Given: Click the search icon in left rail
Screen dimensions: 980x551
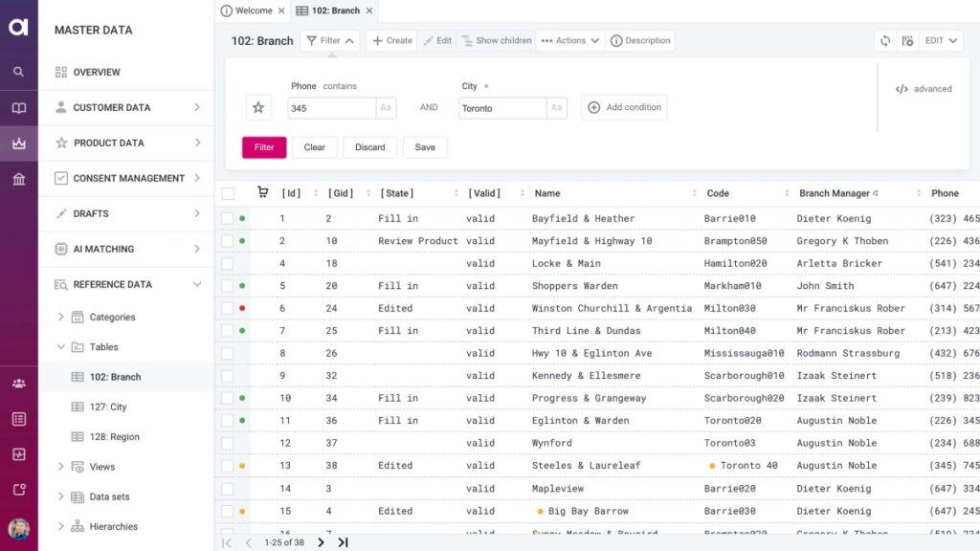Looking at the screenshot, I should tap(18, 72).
